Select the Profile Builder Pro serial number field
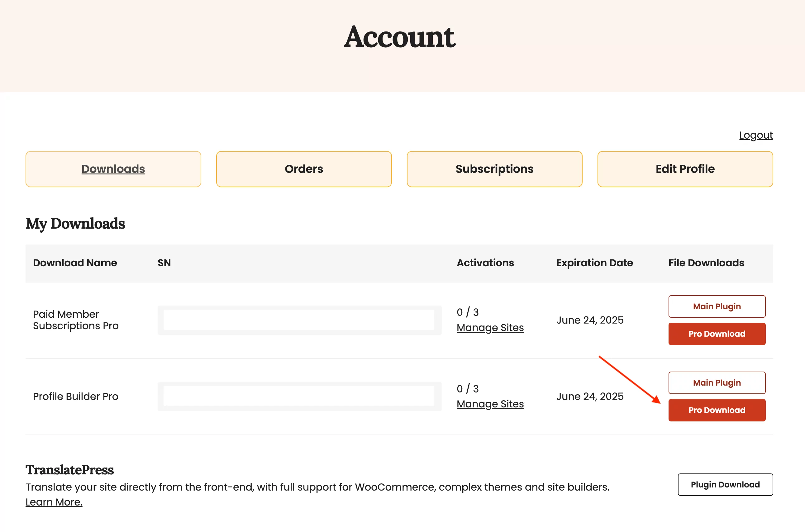 [x=299, y=396]
